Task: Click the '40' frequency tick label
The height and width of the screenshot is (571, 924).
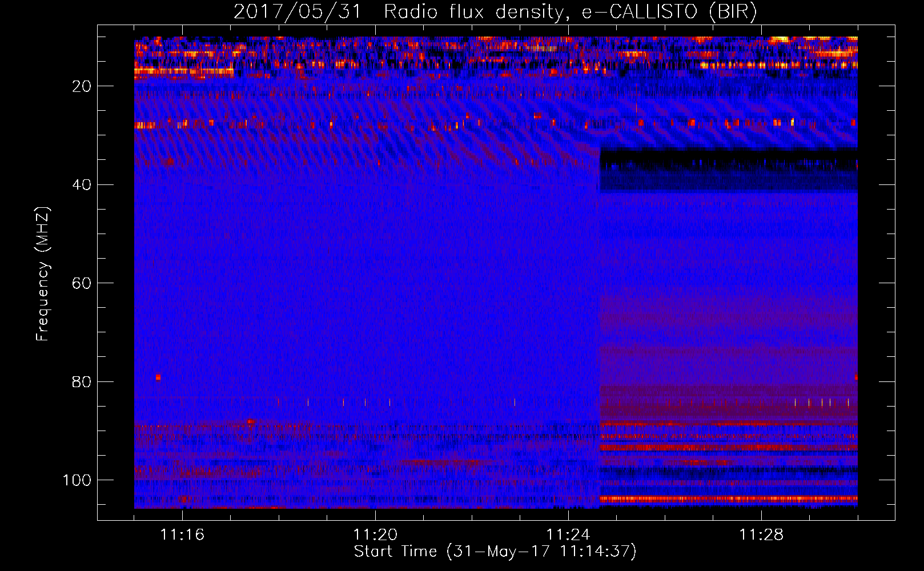Action: [82, 185]
